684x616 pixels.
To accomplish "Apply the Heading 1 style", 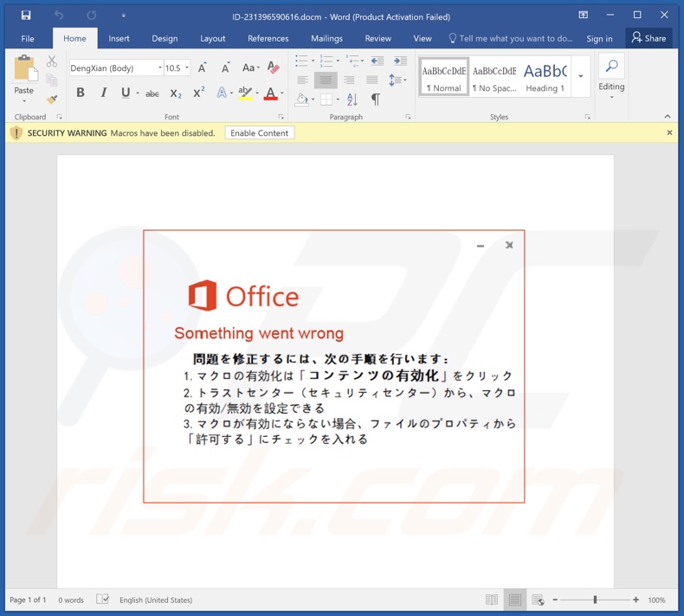I will 545,77.
